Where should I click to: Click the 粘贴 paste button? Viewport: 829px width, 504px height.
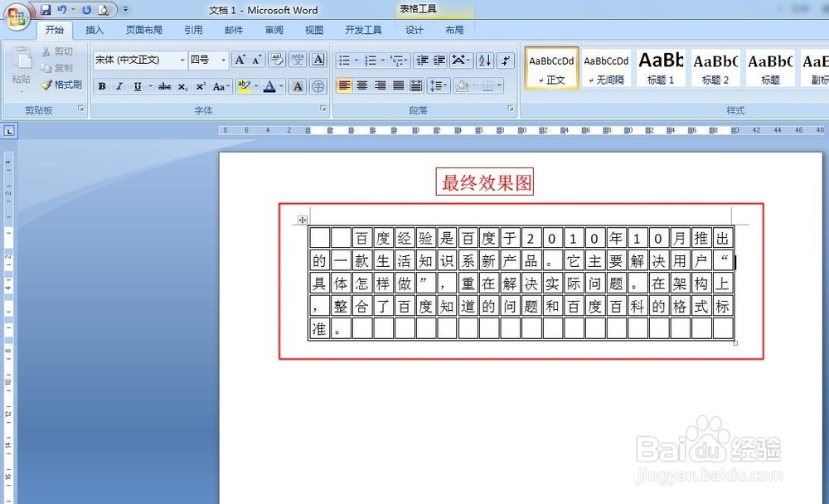22,69
